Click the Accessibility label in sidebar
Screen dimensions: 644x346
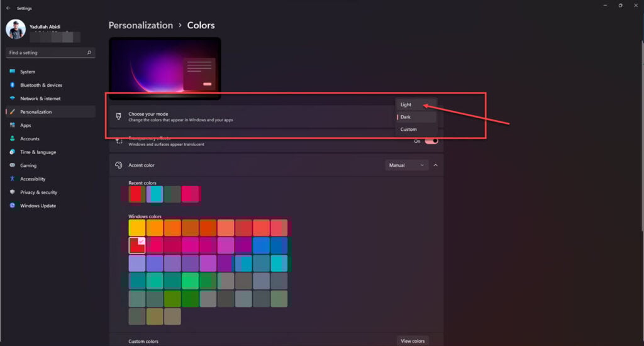pos(33,179)
